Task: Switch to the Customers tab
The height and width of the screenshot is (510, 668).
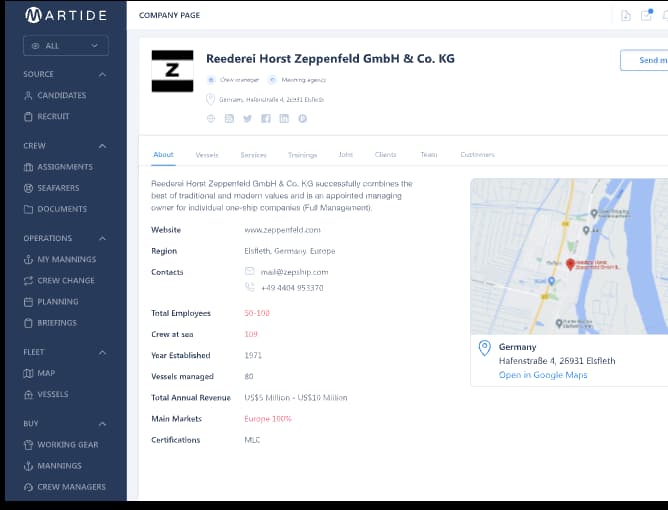Action: point(478,155)
